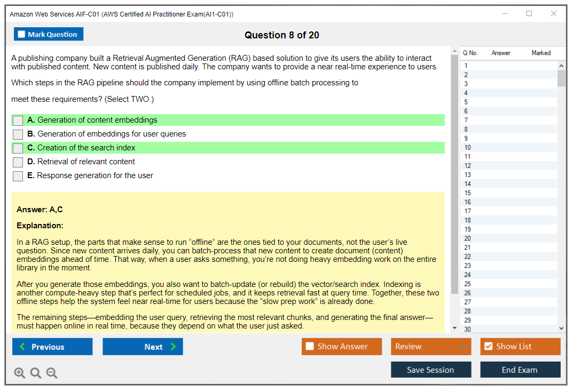Image resolution: width=574 pixels, height=392 pixels.
Task: Click the middle magnifier reset icon
Action: coord(36,373)
